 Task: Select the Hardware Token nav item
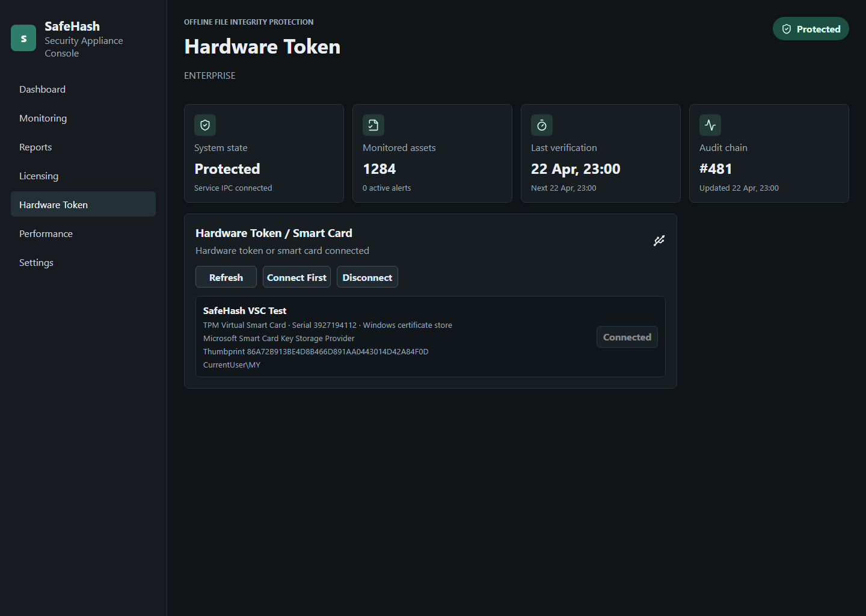point(54,205)
